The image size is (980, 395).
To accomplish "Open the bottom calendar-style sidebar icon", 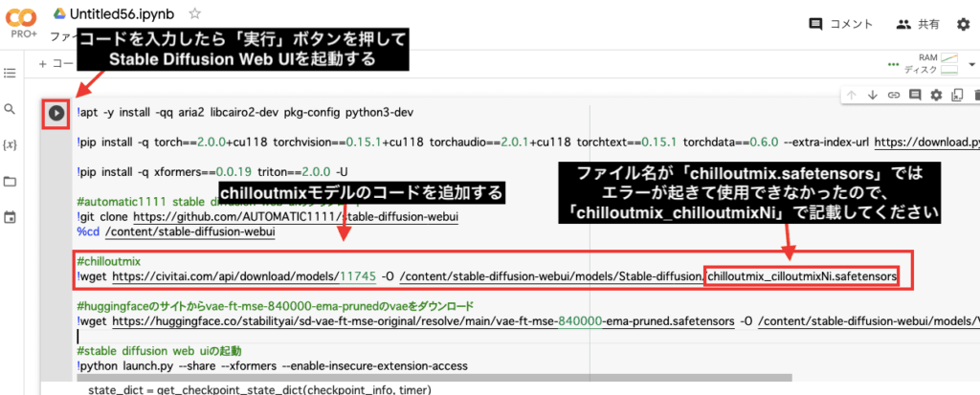I will coord(10,217).
